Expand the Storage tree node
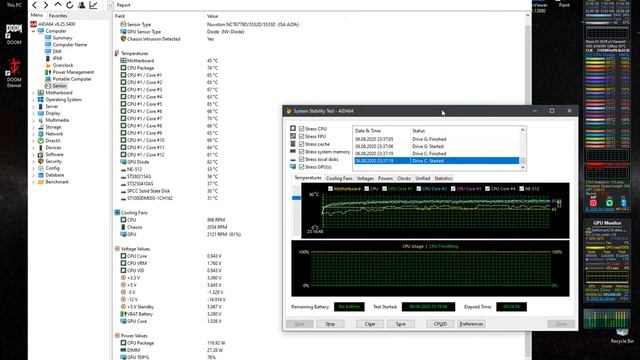 [33, 127]
